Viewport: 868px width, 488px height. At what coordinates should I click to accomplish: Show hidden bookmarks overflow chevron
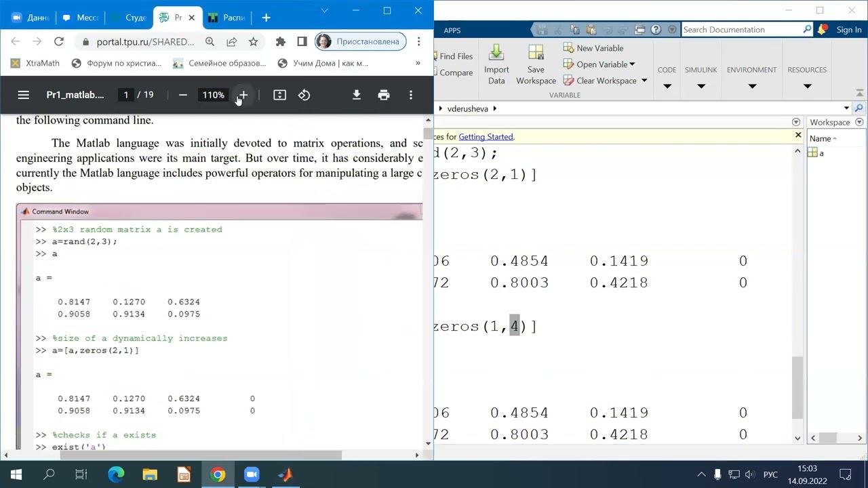coord(418,63)
